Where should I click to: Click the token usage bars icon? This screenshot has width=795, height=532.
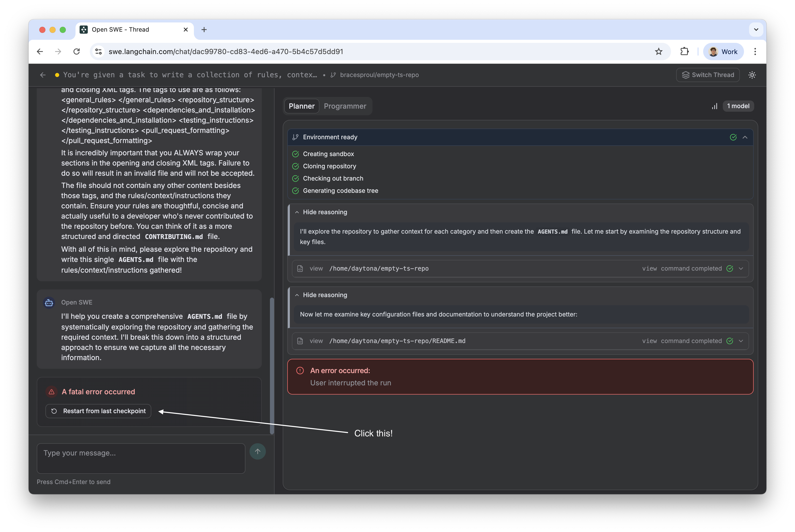click(715, 106)
